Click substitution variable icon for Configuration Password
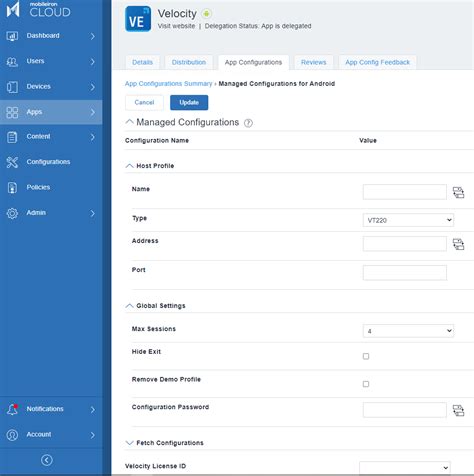474x476 pixels. [458, 410]
